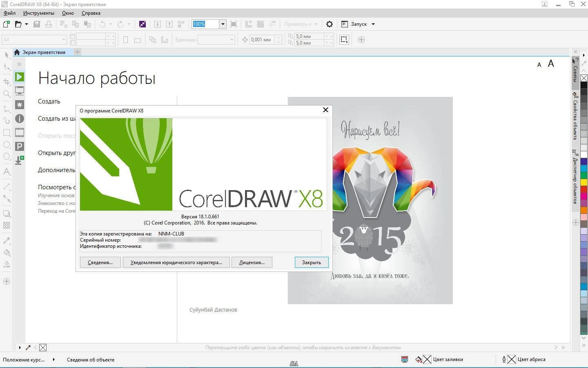Expand the Open recent files arrow
This screenshot has width=588, height=368.
click(27, 24)
